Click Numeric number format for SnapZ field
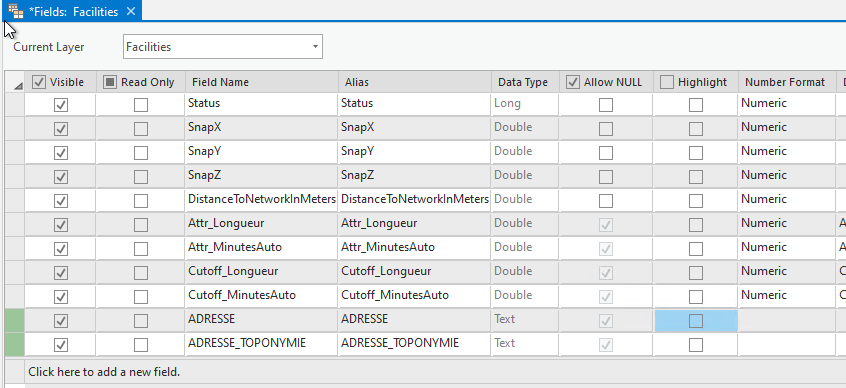The height and width of the screenshot is (388, 846). [x=787, y=175]
